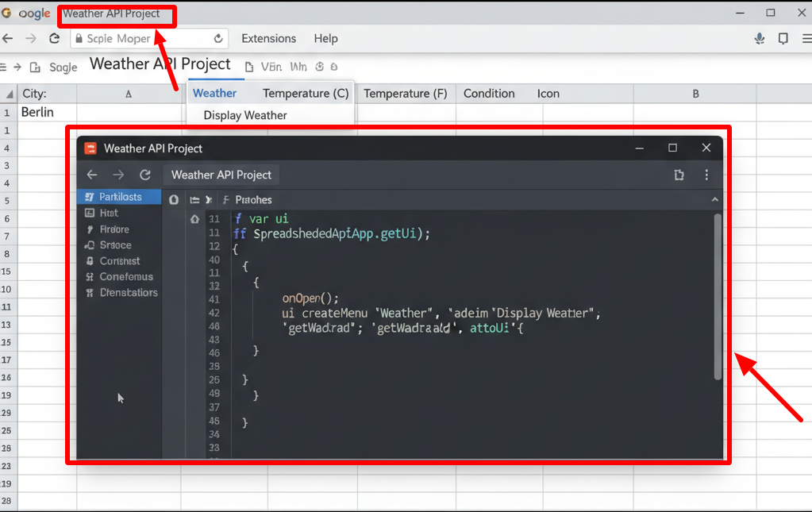Click the Ptrtohes label in editor toolbar
812x512 pixels.
(253, 200)
